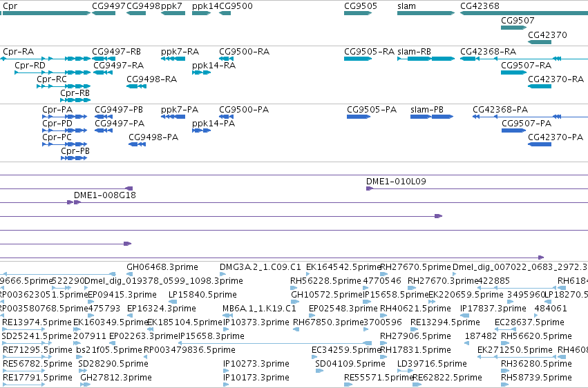Select the Cpr gene feature
588x388 pixels.
click(45, 13)
